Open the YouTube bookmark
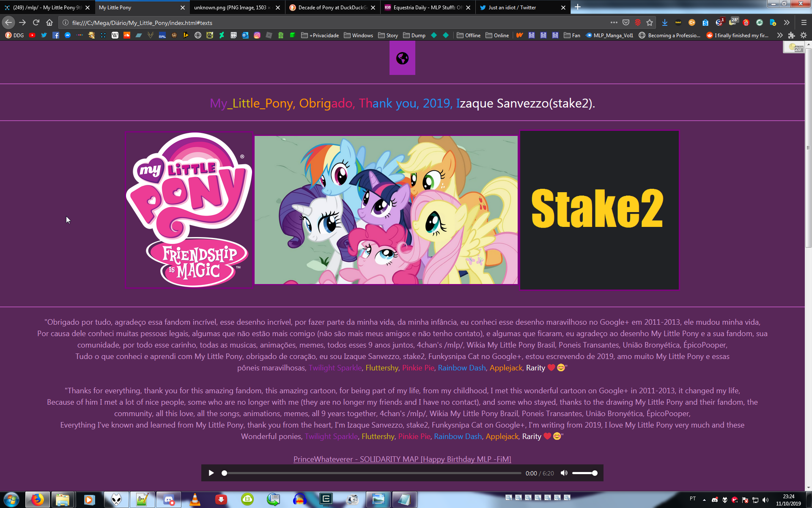Screen dimensions: 812x508 (32, 35)
